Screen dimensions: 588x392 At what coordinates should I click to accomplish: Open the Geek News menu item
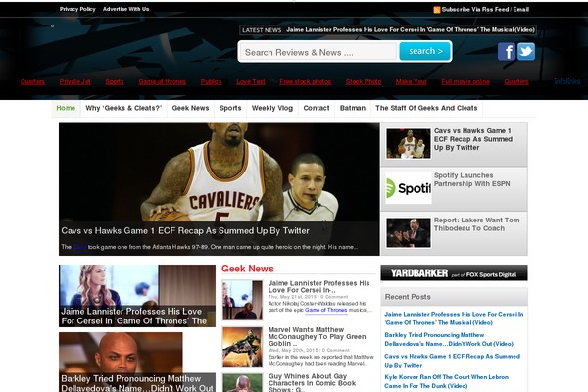click(x=190, y=108)
